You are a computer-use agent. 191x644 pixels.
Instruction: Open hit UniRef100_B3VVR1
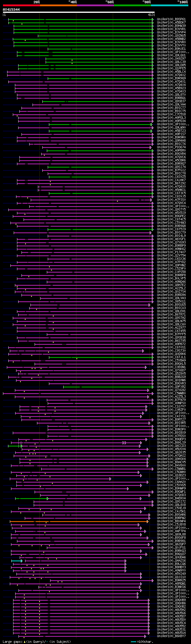tap(171, 29)
